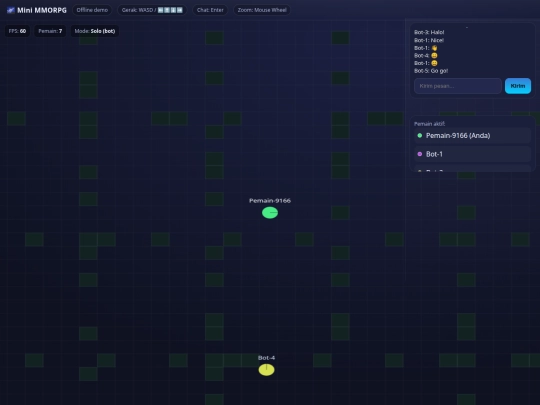Click green status dot beside Pemain-9166 (Anda)
This screenshot has height=405, width=540.
click(x=420, y=136)
